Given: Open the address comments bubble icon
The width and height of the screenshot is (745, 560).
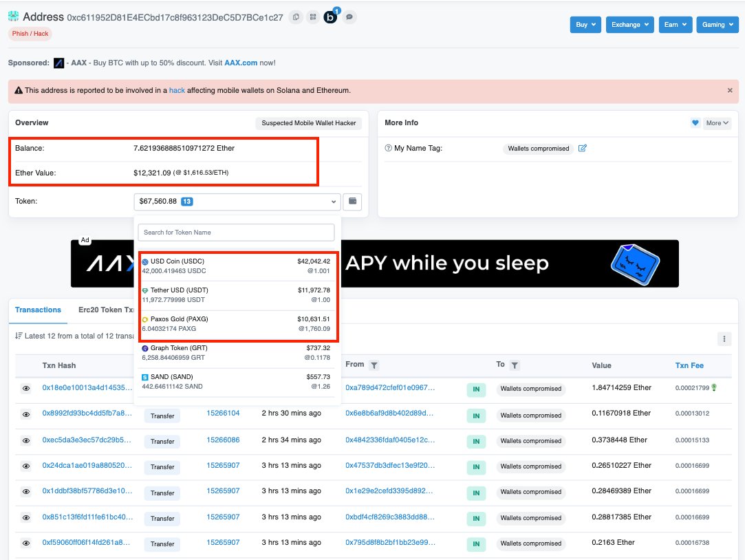Looking at the screenshot, I should click(349, 17).
